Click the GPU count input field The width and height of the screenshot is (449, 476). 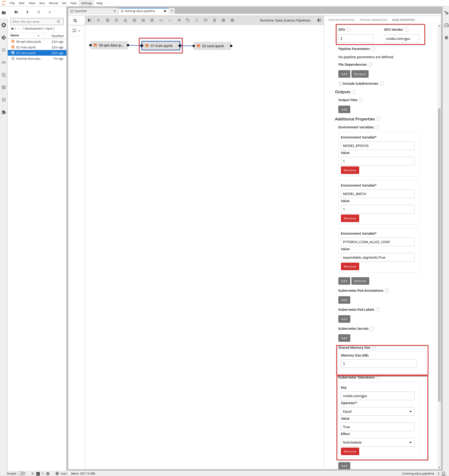(x=356, y=38)
